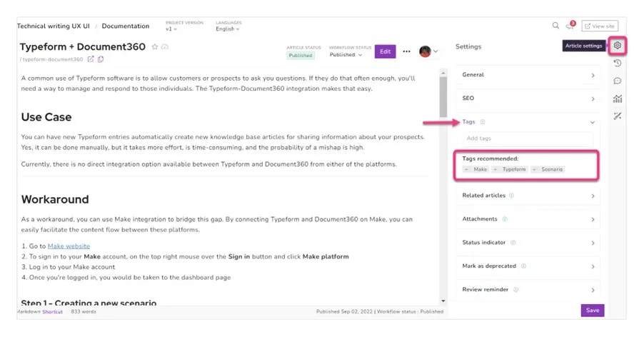Expand the Related articles section
644x337 pixels.
(528, 196)
